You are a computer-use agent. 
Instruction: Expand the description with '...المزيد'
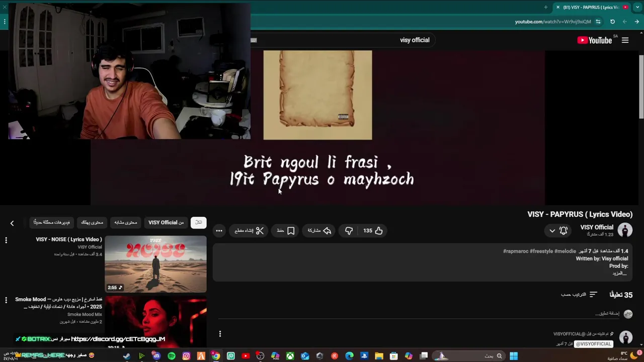(619, 274)
